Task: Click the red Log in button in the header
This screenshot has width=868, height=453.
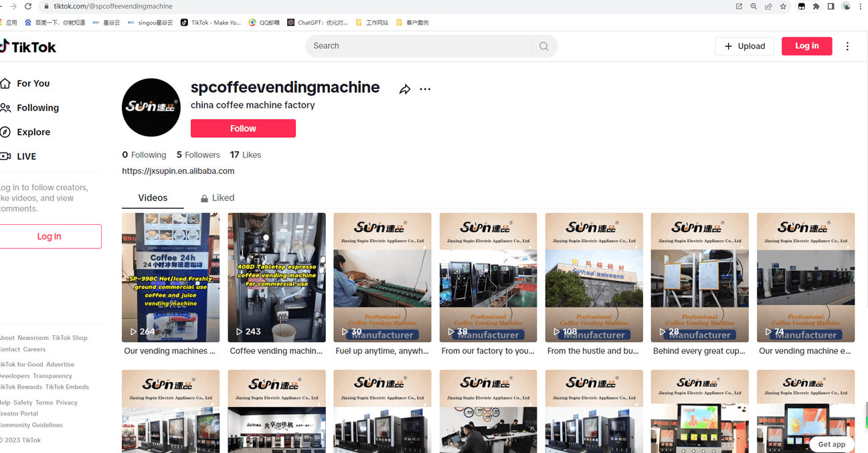Action: coord(806,46)
